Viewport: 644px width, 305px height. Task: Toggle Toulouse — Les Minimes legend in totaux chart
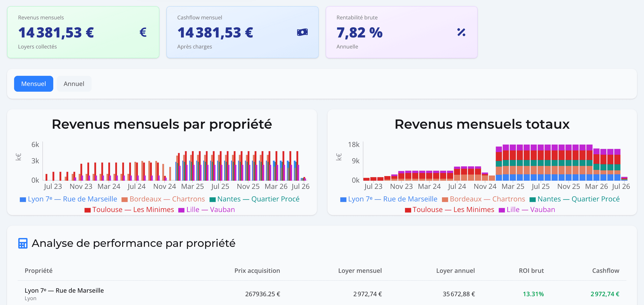pos(449,210)
